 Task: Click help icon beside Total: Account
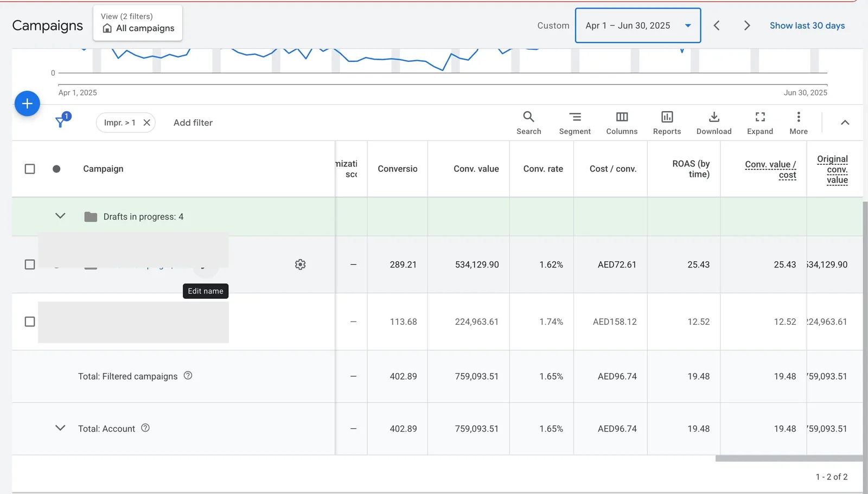tap(145, 427)
